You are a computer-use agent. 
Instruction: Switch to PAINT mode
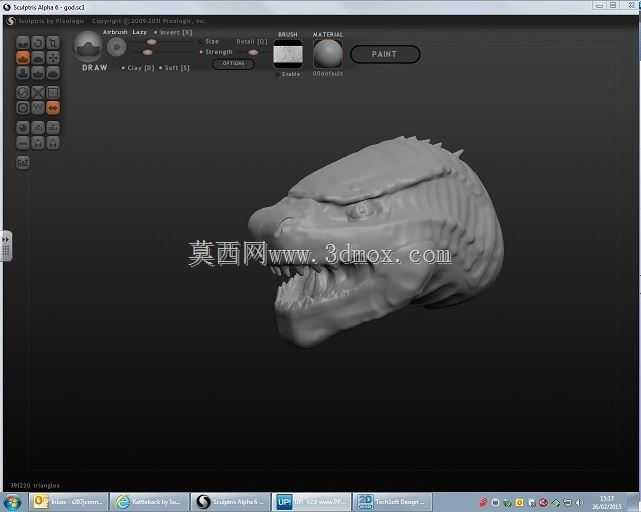point(385,54)
